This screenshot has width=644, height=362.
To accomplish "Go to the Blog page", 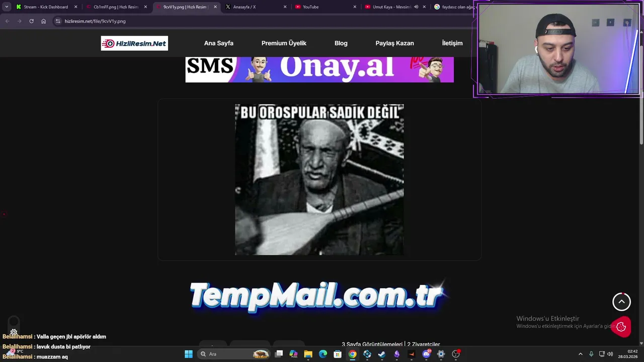I will tap(341, 43).
